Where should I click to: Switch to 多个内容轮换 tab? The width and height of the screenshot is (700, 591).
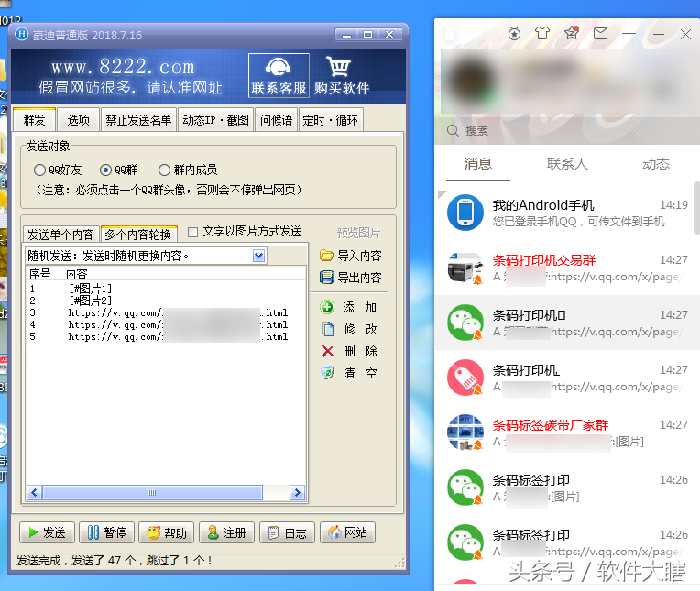[x=139, y=234]
